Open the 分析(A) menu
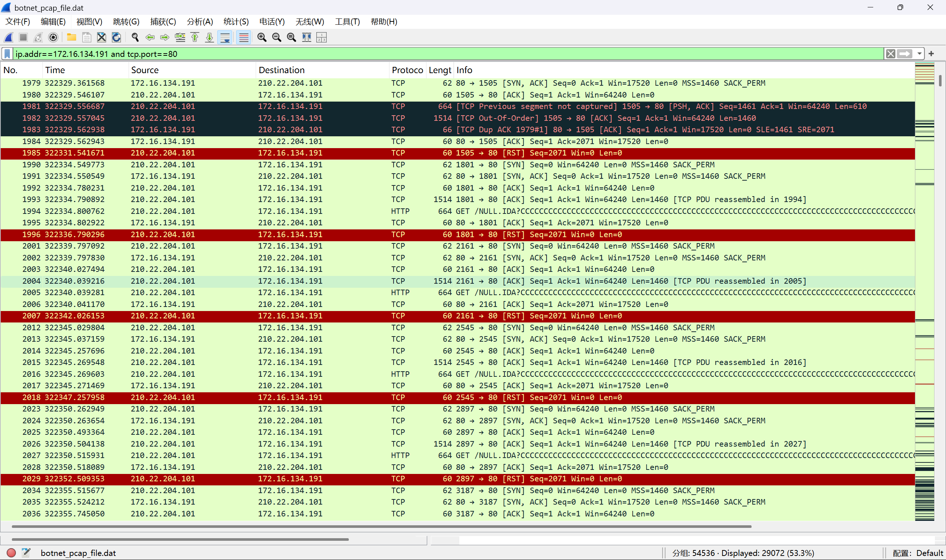Viewport: 946px width, 560px height. [200, 22]
